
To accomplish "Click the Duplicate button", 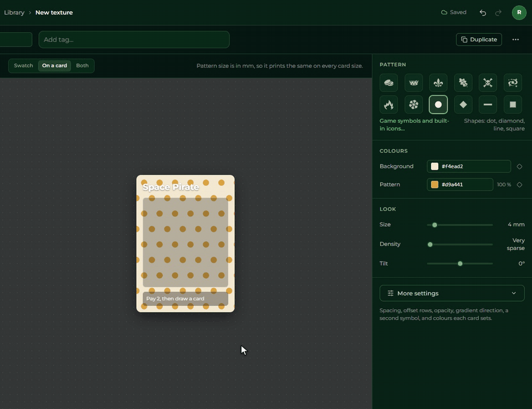I will pyautogui.click(x=479, y=39).
